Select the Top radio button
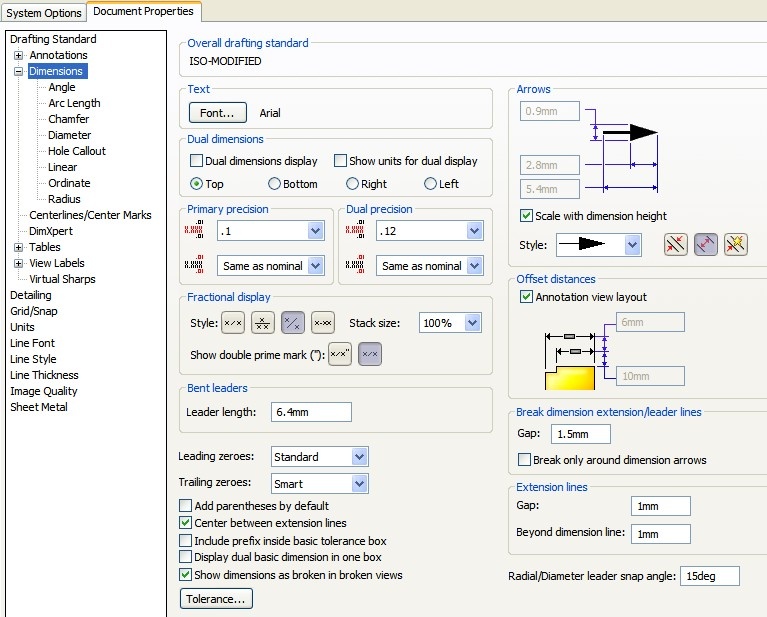The image size is (767, 617). pyautogui.click(x=196, y=183)
